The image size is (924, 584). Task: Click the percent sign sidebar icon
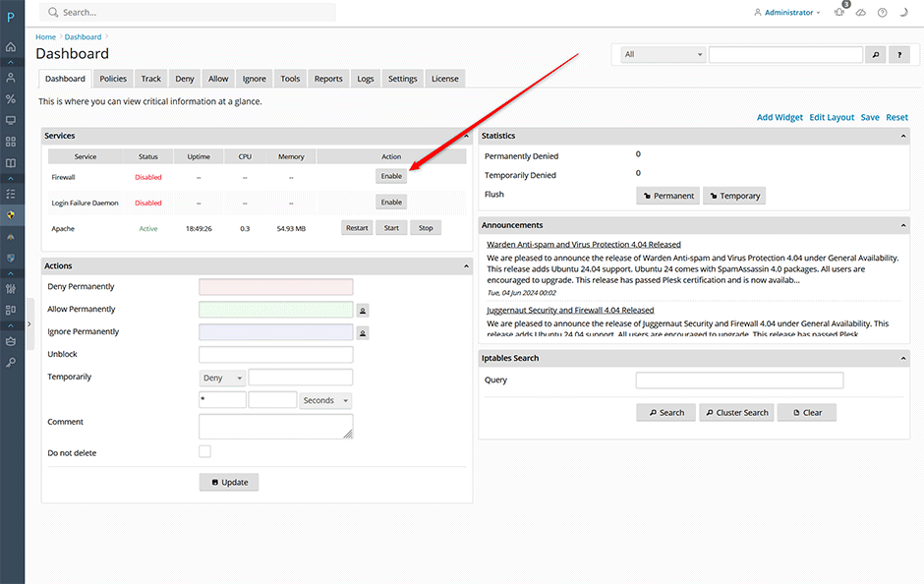(x=11, y=99)
